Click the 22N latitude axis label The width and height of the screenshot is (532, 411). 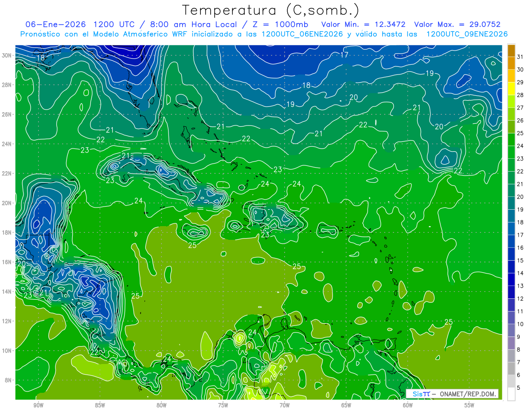7,173
